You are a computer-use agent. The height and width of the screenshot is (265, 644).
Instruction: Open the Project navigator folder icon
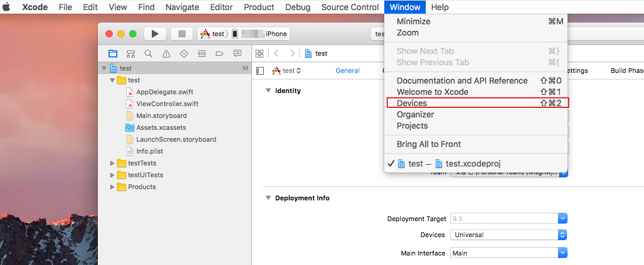113,54
